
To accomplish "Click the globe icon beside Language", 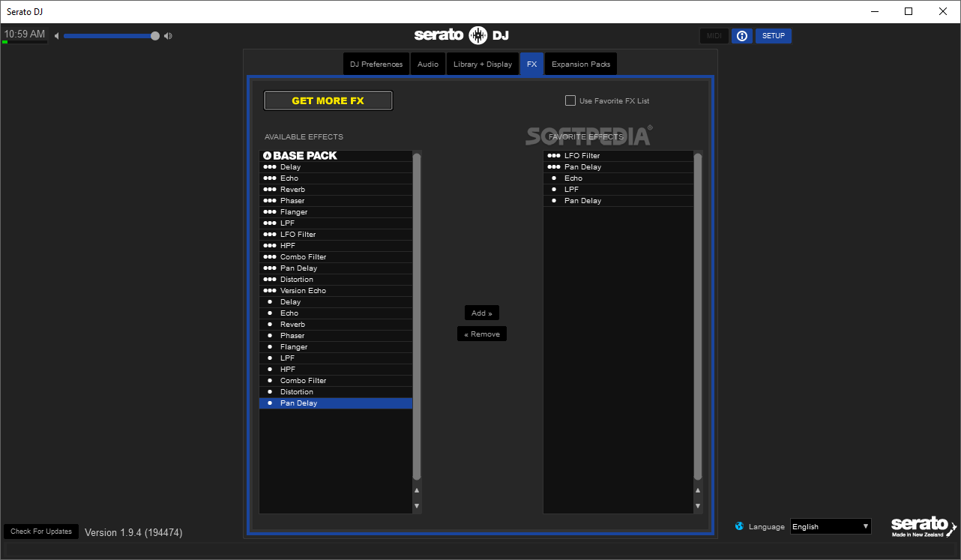I will 740,526.
